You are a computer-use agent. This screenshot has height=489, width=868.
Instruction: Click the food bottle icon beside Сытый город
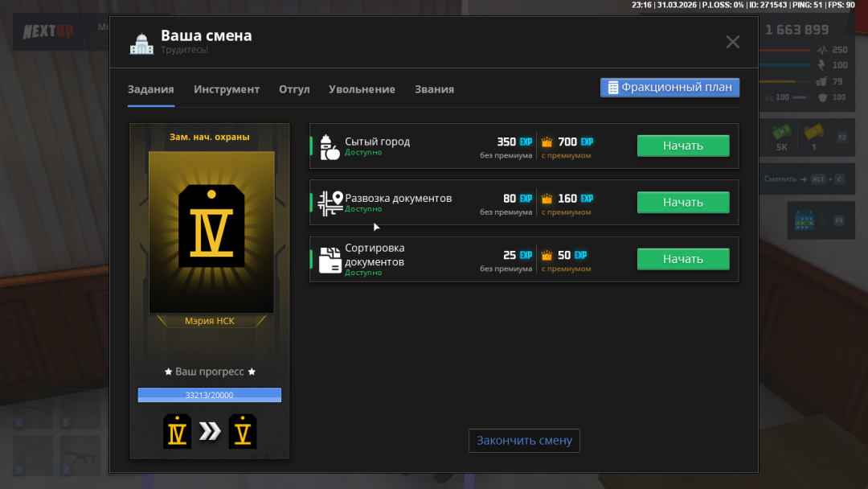tap(330, 146)
